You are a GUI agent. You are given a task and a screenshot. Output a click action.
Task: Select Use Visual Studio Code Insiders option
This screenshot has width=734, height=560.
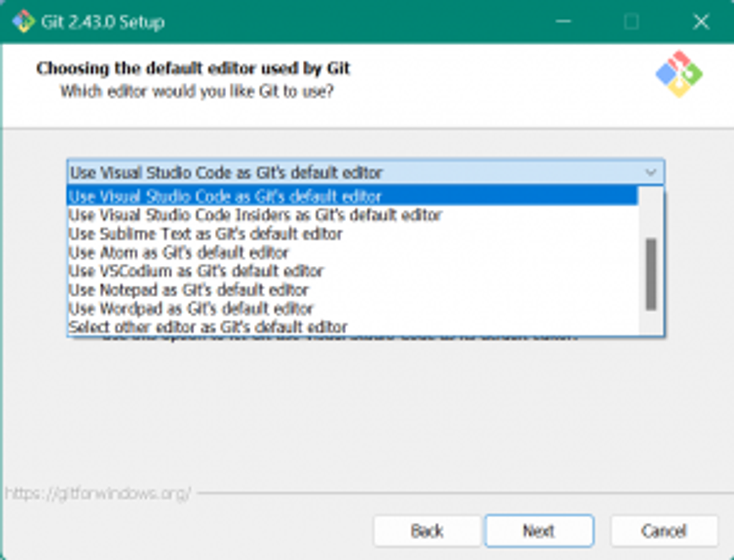click(353, 215)
